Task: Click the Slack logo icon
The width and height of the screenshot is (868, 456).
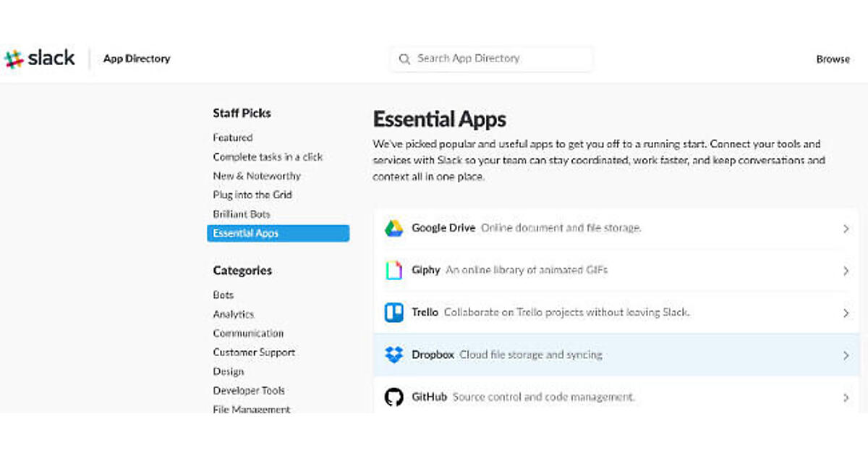Action: tap(14, 59)
